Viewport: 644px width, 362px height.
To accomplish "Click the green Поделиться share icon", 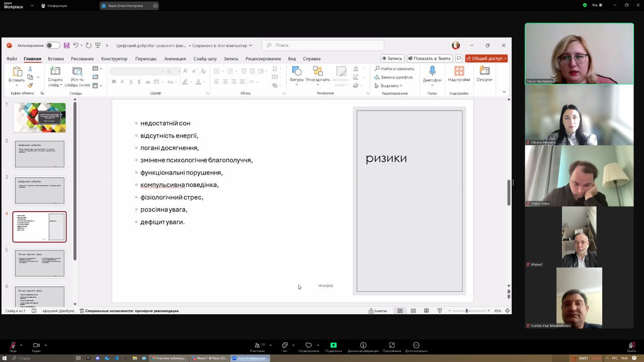I will pos(333,345).
